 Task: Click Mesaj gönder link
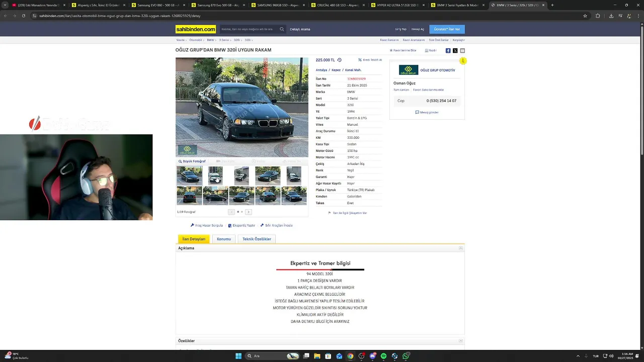427,112
